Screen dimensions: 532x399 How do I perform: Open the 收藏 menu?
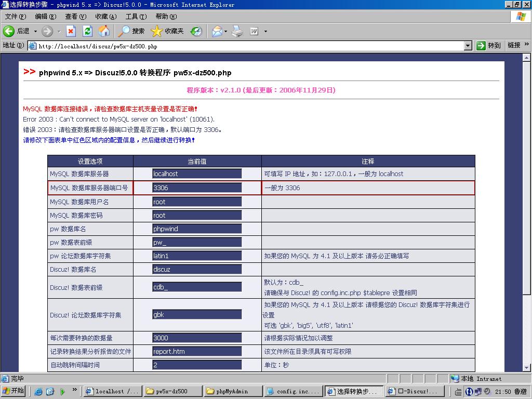coord(105,16)
